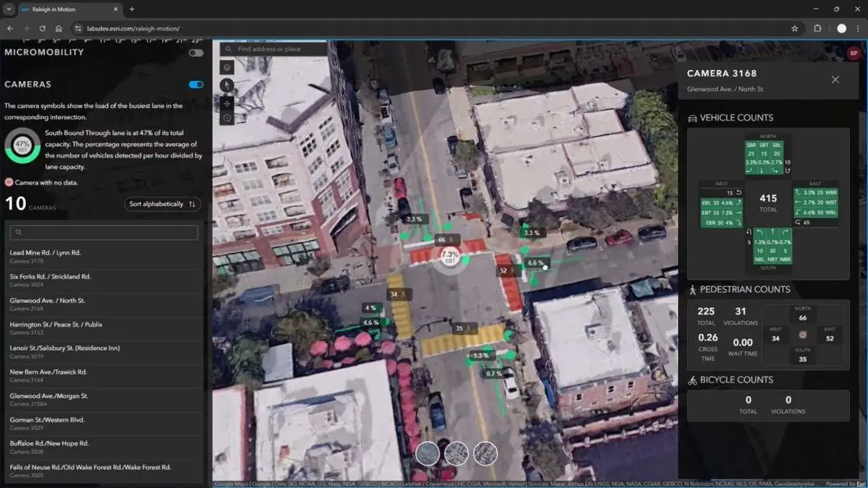Click the 4.6 % lane label on map

point(371,322)
